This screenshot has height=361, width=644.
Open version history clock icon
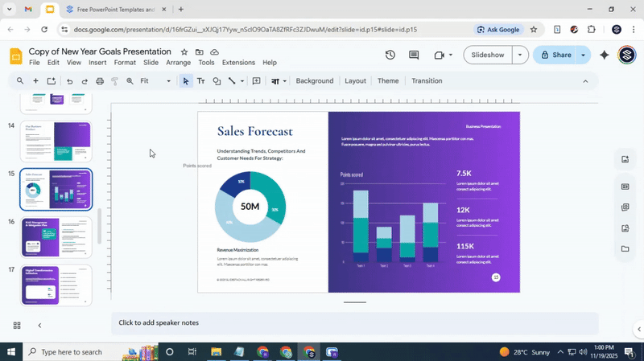coord(390,55)
